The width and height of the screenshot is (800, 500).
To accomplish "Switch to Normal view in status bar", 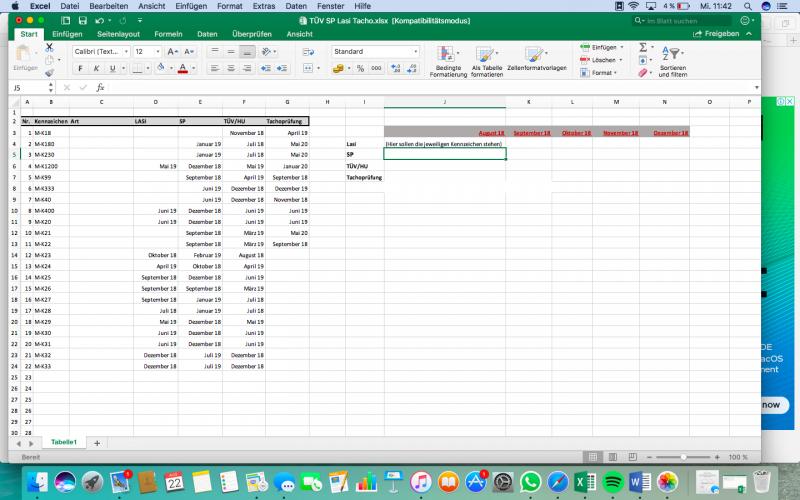I will pos(593,457).
